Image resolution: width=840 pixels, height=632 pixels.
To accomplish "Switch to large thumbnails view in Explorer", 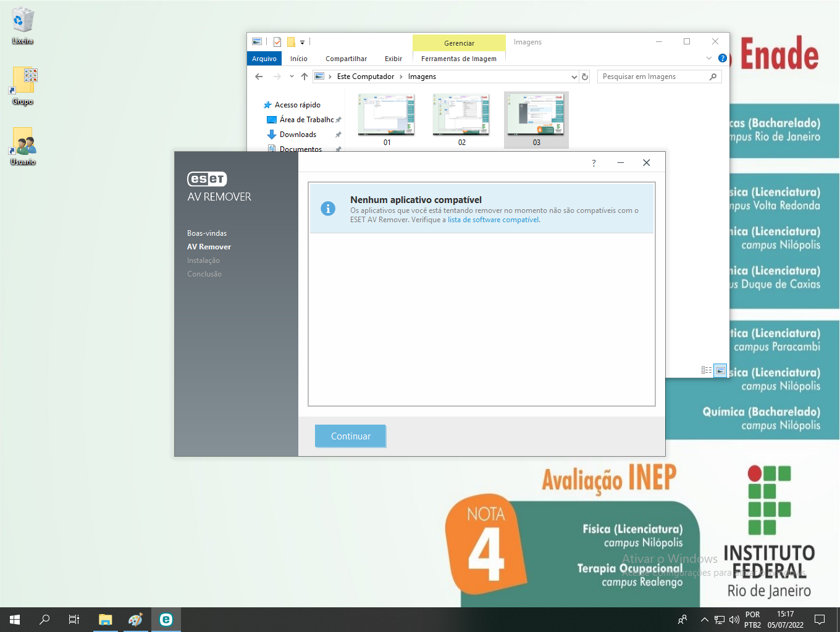I will pyautogui.click(x=720, y=370).
